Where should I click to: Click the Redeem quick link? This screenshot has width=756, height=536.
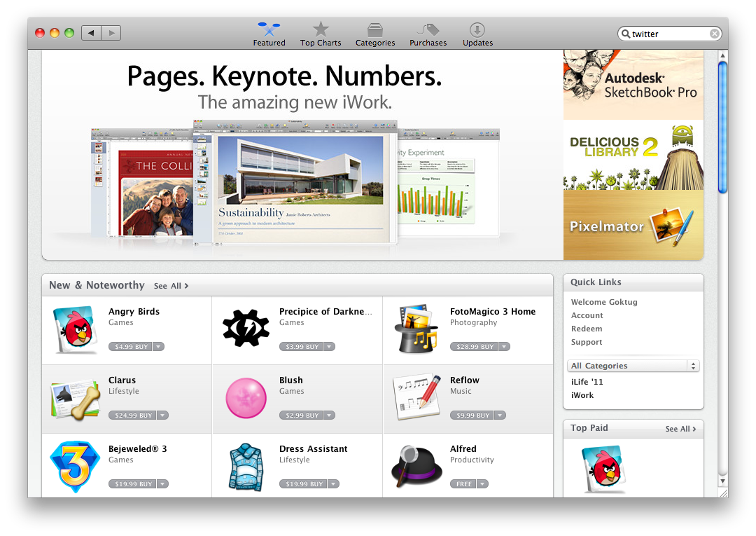tap(587, 329)
